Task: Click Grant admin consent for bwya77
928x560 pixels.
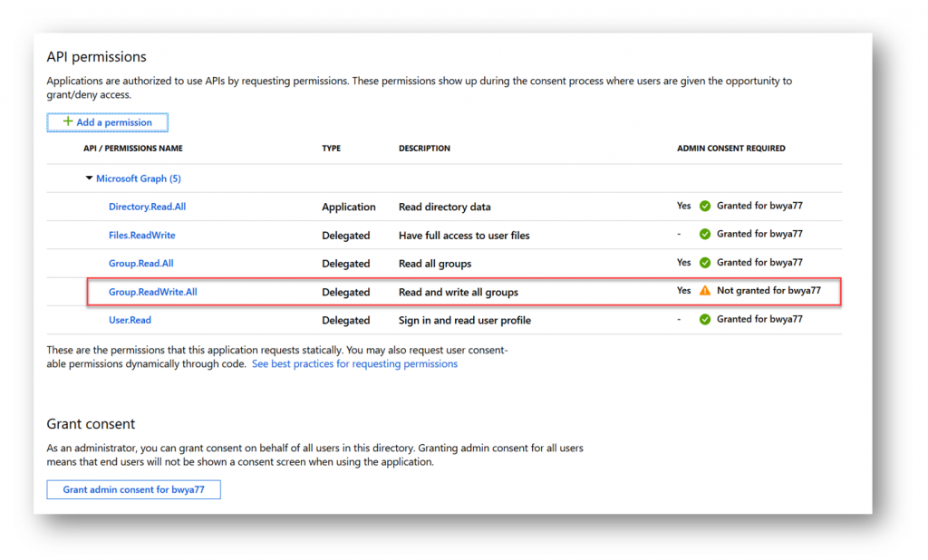Action: pyautogui.click(x=134, y=489)
